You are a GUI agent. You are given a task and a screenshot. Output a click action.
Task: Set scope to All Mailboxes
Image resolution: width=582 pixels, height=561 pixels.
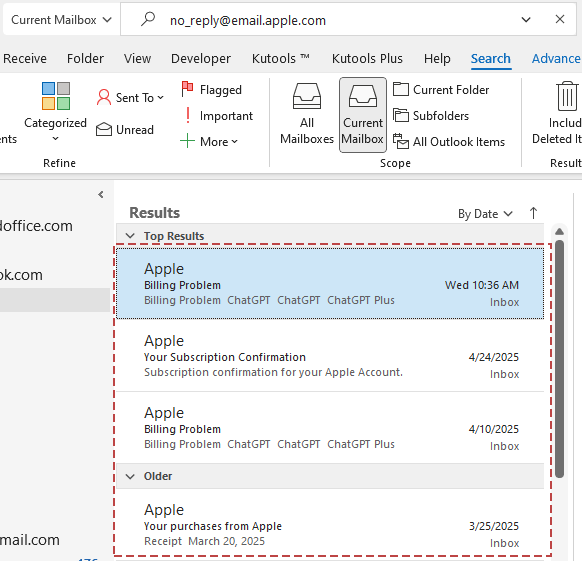[x=307, y=114]
